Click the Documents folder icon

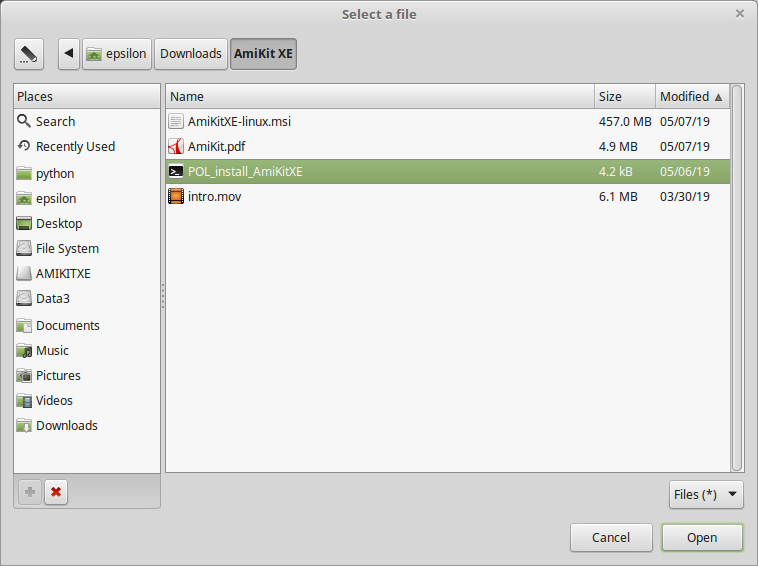(24, 325)
